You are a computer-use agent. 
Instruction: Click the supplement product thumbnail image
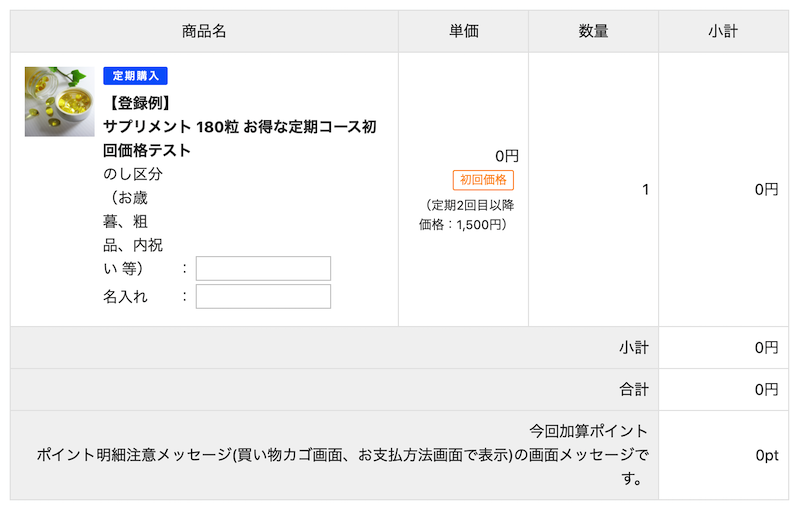click(x=59, y=101)
